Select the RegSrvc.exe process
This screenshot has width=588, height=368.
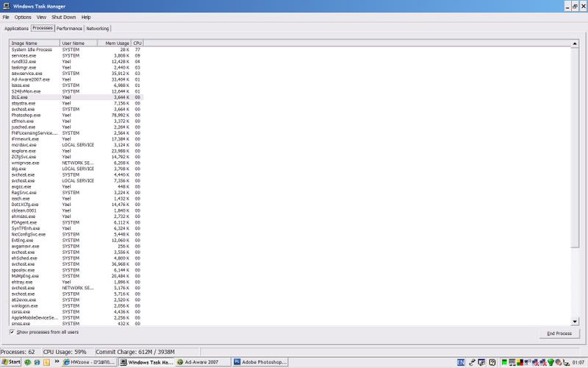76,193
